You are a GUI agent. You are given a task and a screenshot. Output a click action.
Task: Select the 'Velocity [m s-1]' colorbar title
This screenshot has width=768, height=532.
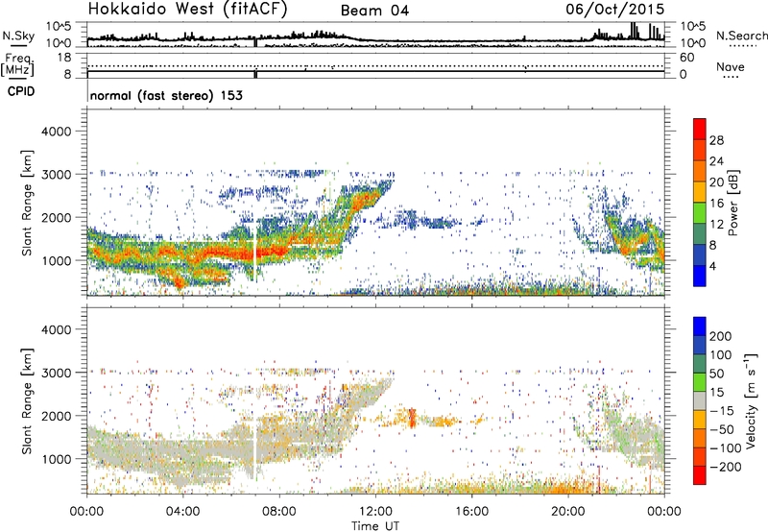point(751,400)
